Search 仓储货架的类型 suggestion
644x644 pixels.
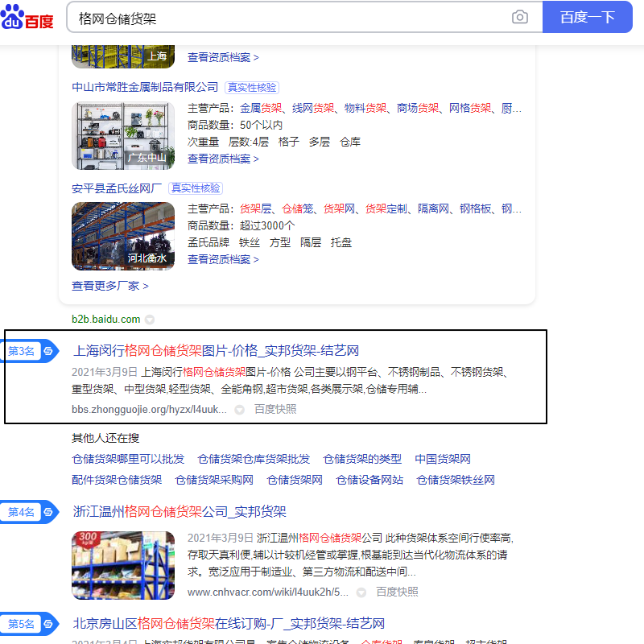362,459
